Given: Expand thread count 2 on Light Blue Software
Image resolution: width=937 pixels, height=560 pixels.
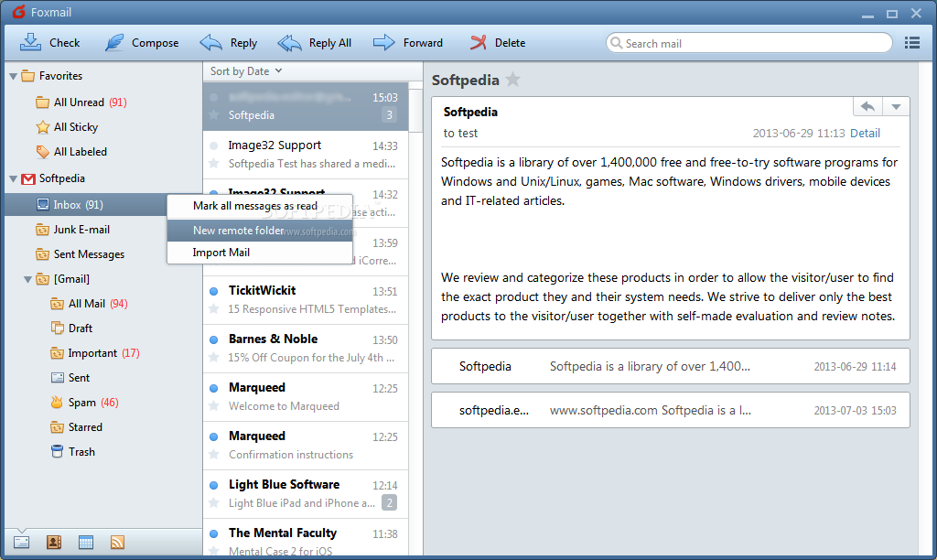Looking at the screenshot, I should tap(390, 502).
